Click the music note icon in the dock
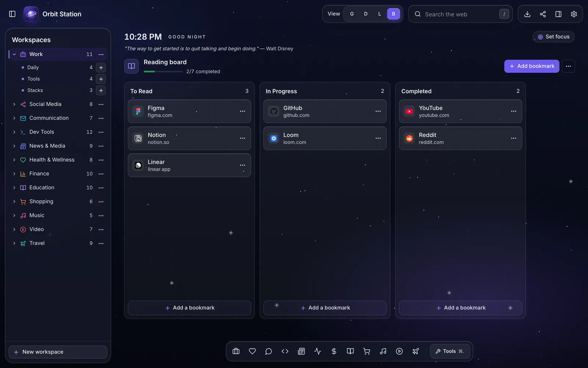 tap(383, 351)
